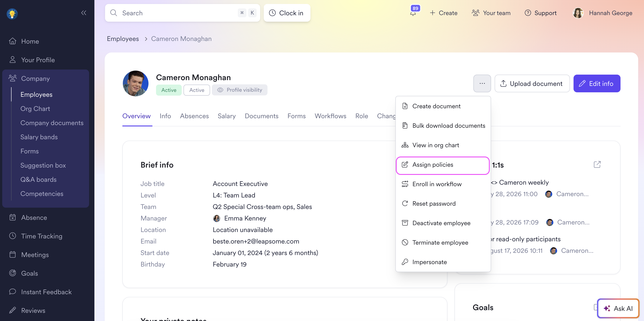Open the Workflows tab

pyautogui.click(x=330, y=116)
